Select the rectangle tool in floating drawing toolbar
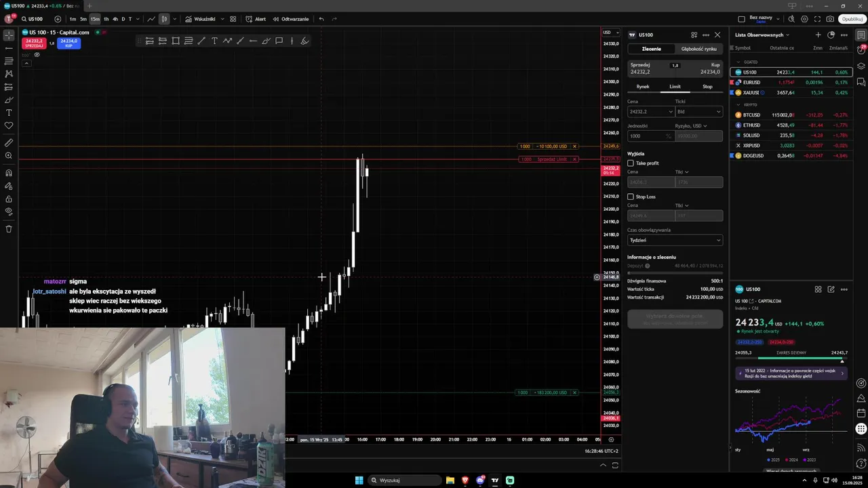This screenshot has height=488, width=868. pyautogui.click(x=176, y=41)
